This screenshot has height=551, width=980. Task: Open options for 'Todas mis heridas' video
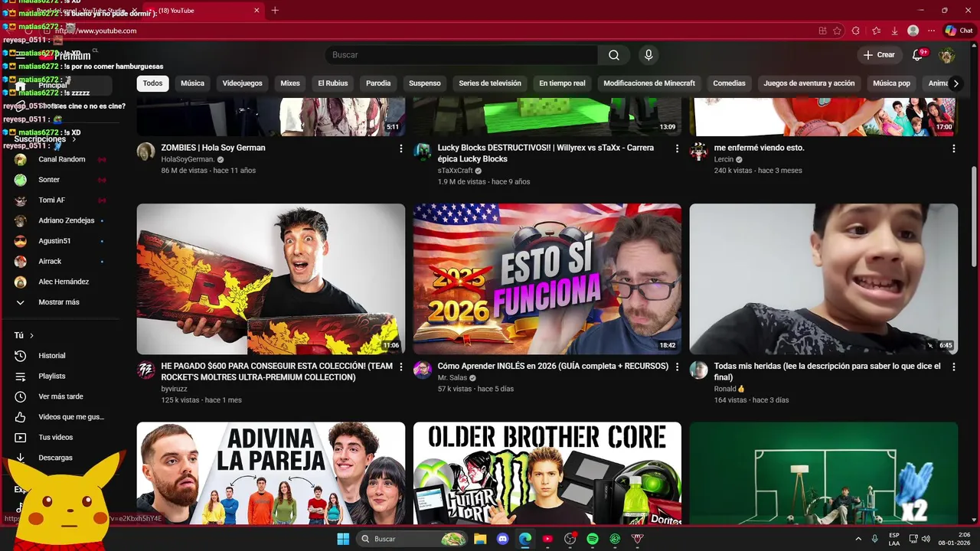(953, 367)
